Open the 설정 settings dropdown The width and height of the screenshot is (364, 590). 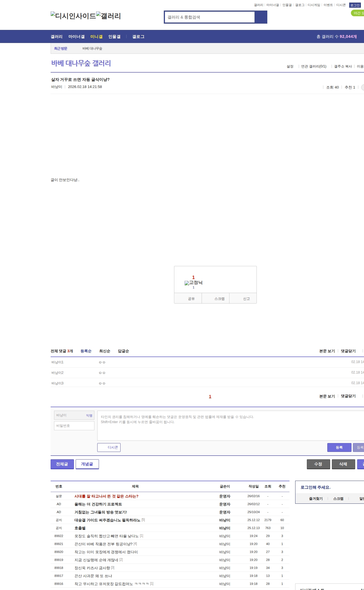290,66
